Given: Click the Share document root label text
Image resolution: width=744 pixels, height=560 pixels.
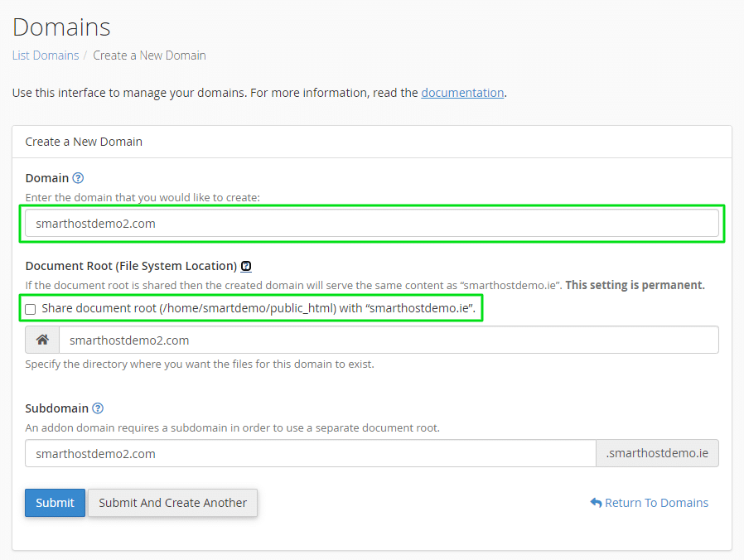Looking at the screenshot, I should 258,308.
